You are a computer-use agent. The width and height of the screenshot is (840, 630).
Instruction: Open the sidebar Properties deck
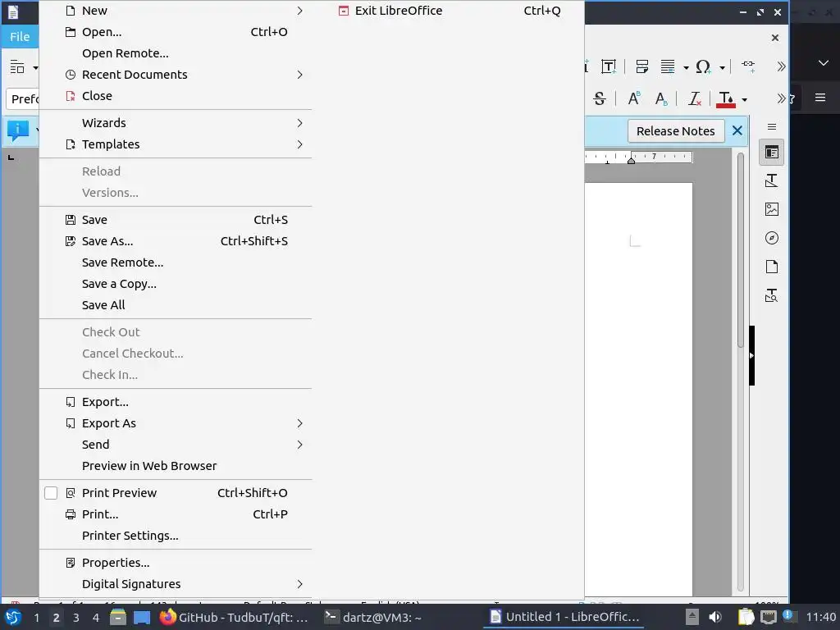(x=771, y=153)
